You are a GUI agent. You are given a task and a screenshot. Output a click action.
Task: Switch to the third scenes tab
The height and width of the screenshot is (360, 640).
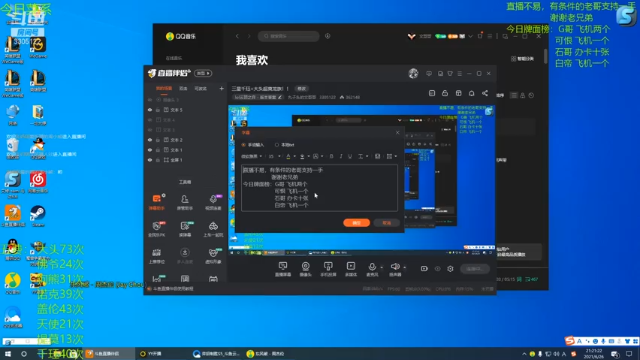point(200,88)
